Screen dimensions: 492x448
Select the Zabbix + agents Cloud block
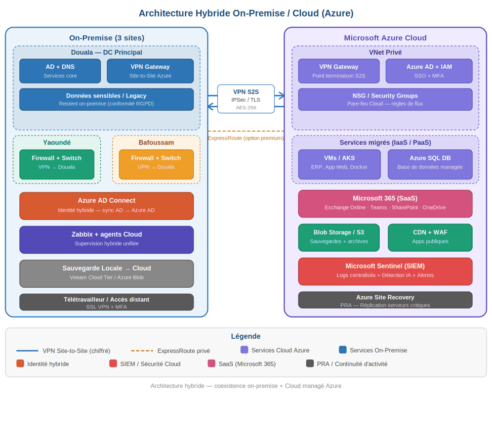point(106,240)
